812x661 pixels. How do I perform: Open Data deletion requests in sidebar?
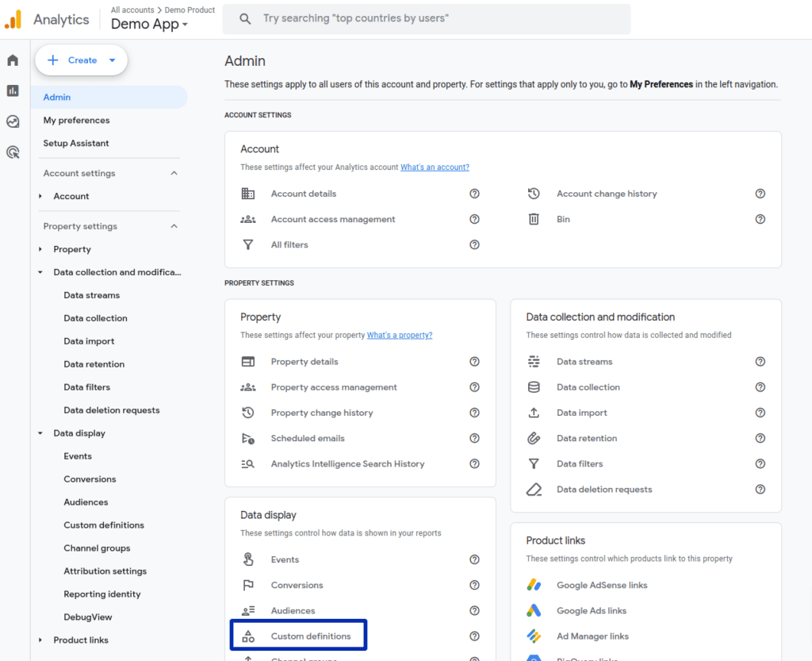tap(111, 410)
